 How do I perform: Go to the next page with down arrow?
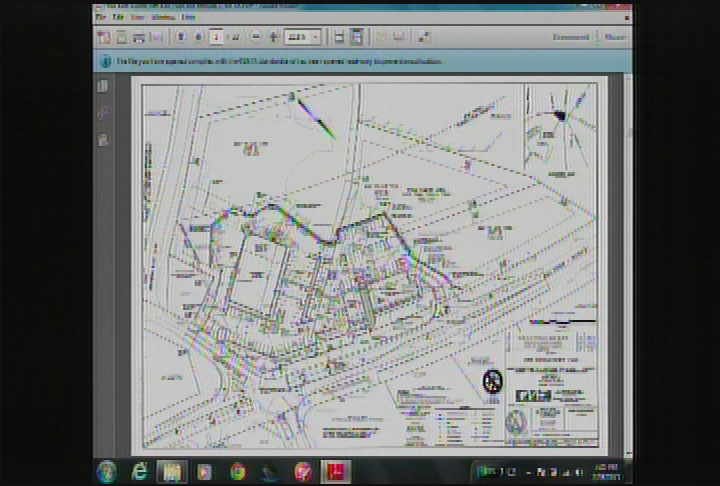pos(198,37)
